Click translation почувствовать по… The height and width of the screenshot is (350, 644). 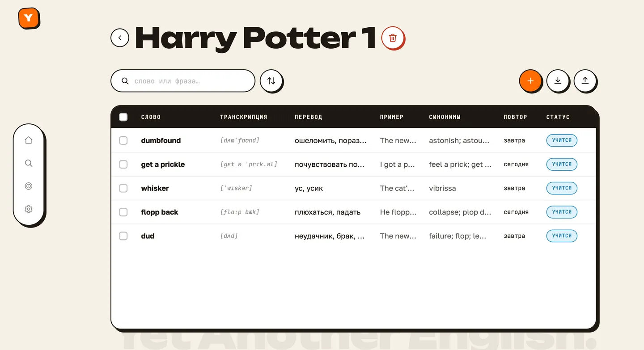[330, 164]
